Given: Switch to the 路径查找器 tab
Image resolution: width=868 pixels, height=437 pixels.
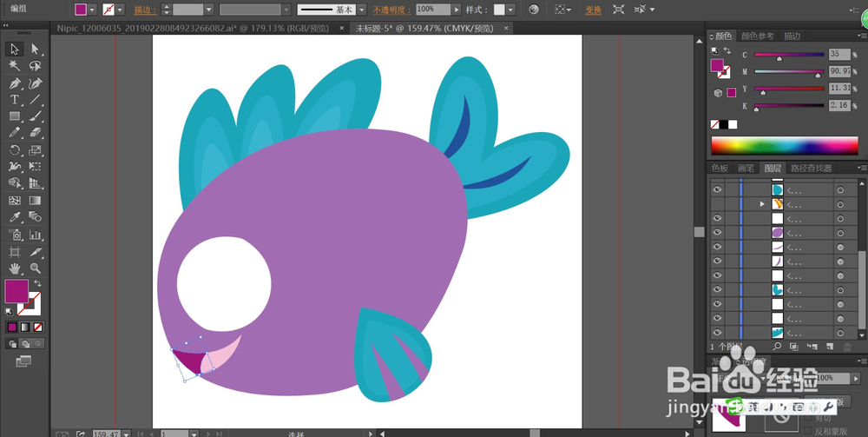Looking at the screenshot, I should [811, 168].
